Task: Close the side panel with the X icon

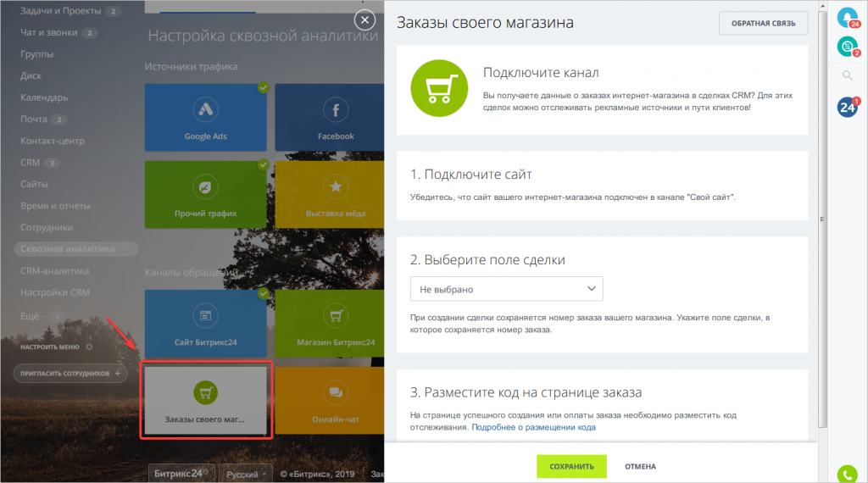Action: (364, 20)
